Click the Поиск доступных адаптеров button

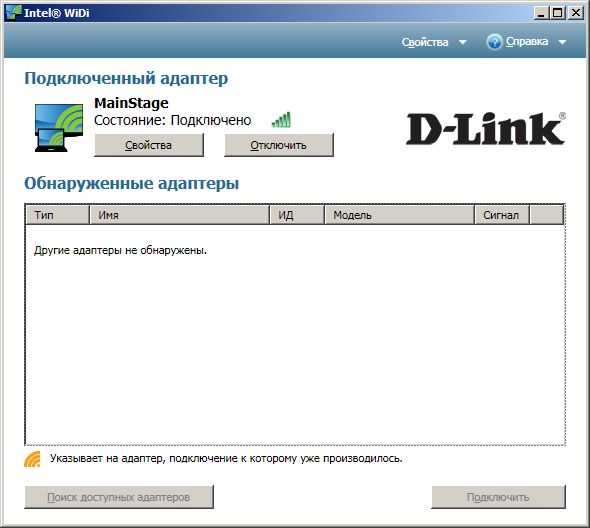tap(119, 497)
